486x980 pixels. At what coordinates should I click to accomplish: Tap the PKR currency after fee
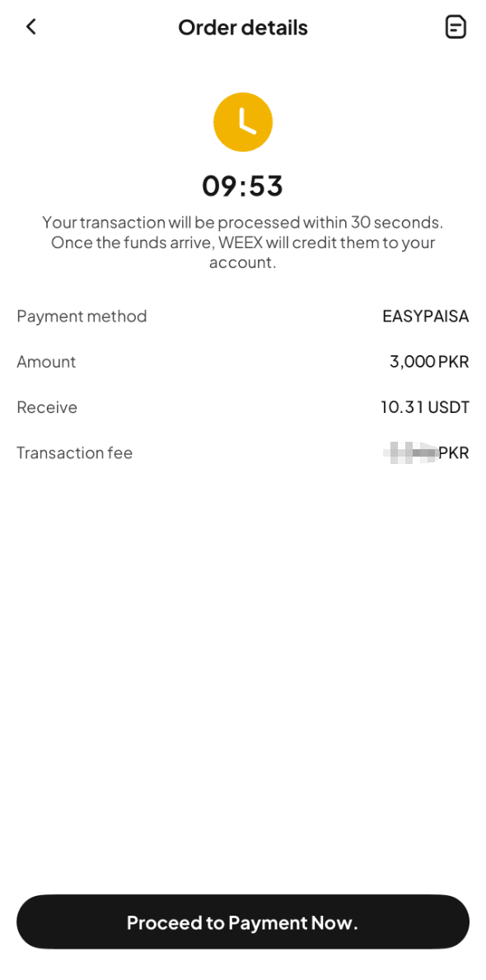[x=454, y=452]
